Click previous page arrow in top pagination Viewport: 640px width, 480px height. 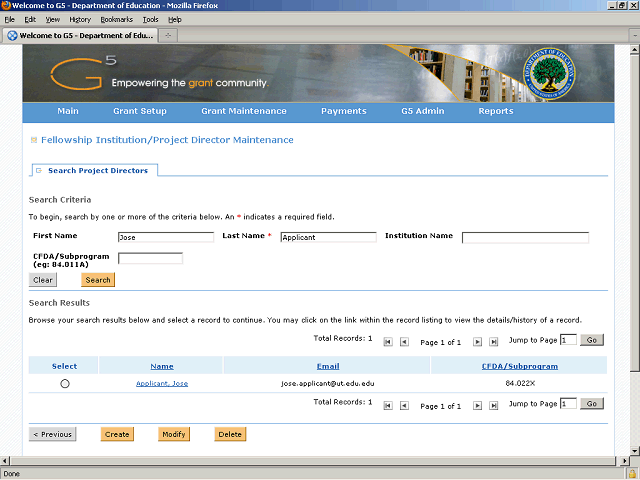click(x=404, y=342)
